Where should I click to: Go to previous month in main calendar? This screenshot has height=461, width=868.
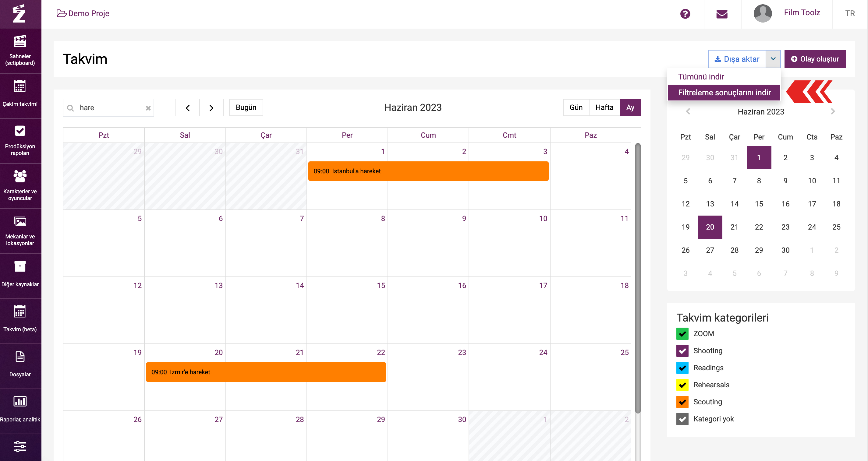point(188,108)
